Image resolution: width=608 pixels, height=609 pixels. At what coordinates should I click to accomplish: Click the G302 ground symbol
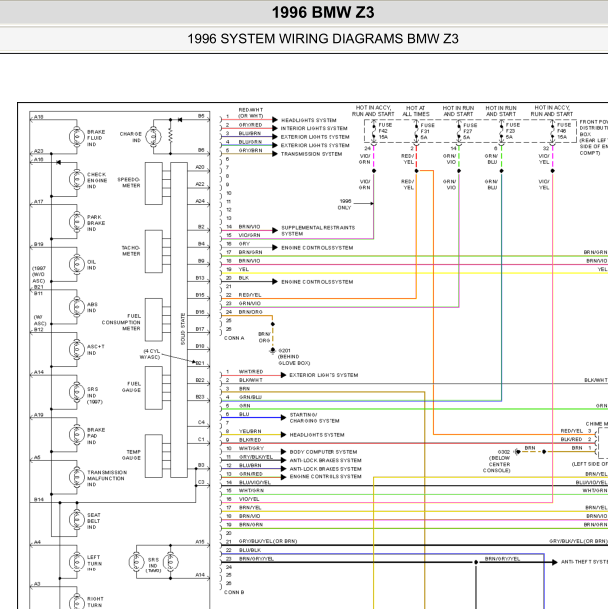point(517,452)
